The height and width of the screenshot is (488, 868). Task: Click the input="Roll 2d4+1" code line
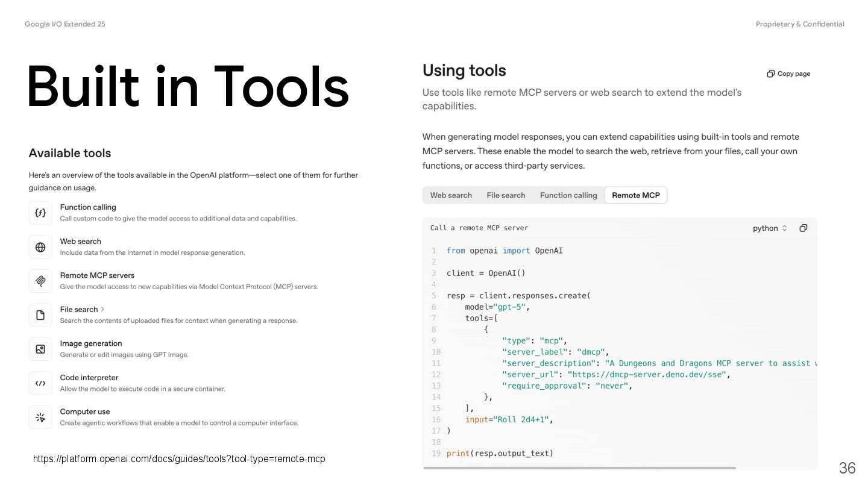tap(509, 419)
